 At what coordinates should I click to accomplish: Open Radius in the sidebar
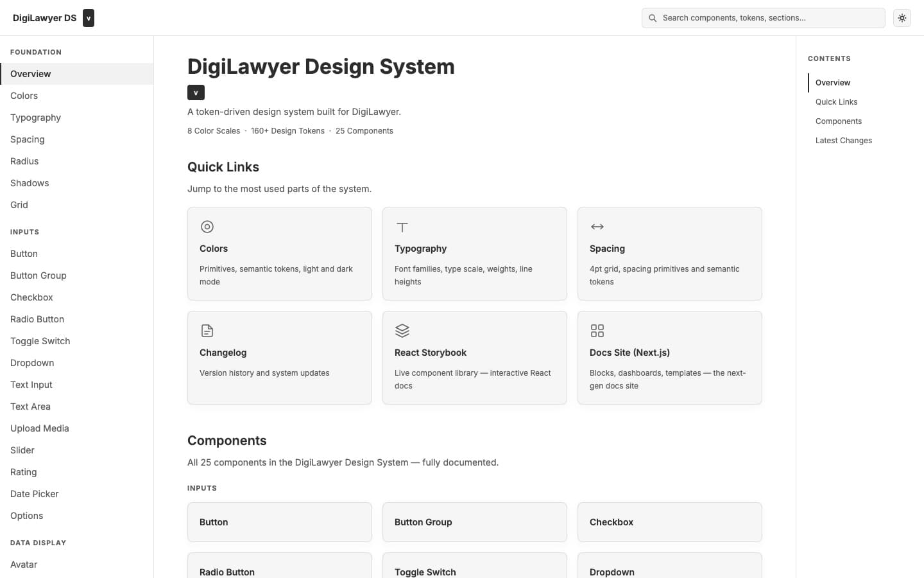pyautogui.click(x=77, y=161)
